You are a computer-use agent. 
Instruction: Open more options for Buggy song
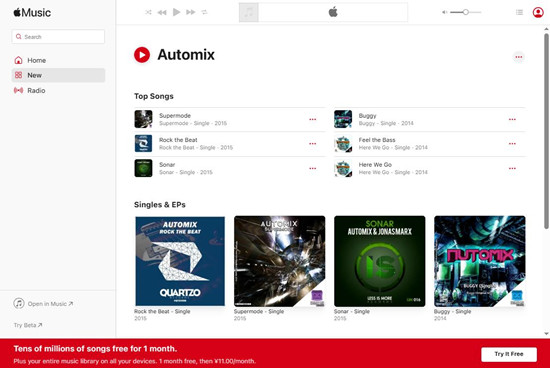[512, 119]
